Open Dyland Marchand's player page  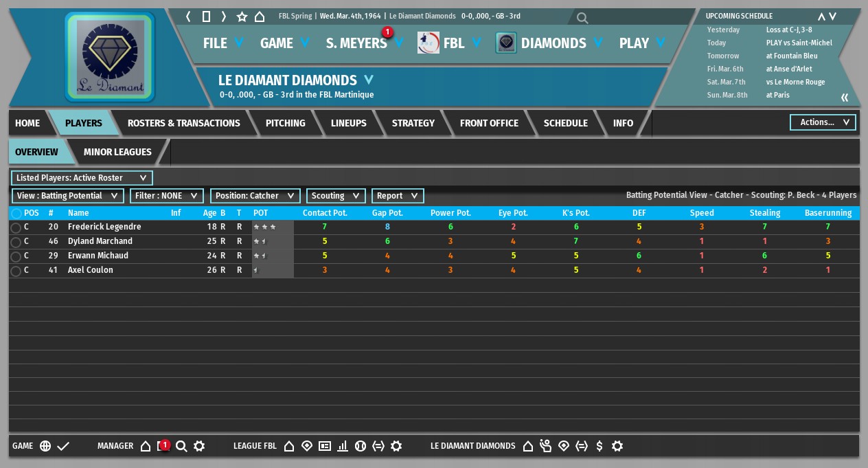(x=100, y=241)
